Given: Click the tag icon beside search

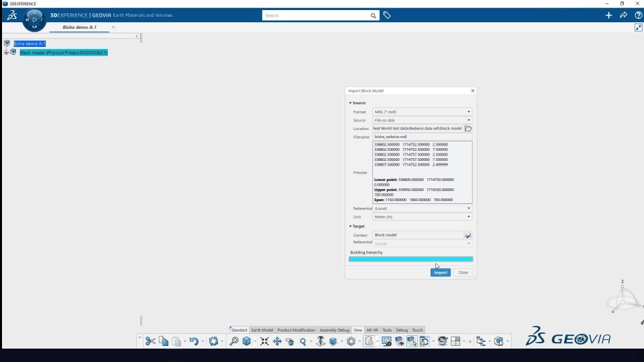Looking at the screenshot, I should point(387,15).
